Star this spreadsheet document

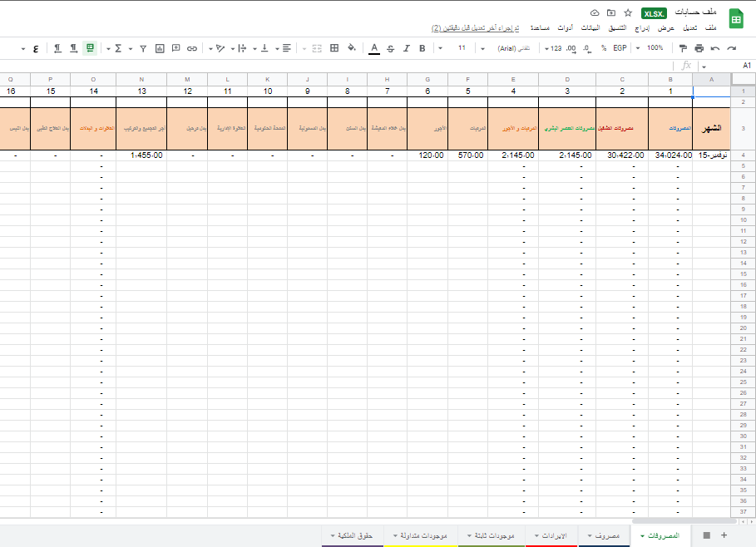click(x=628, y=13)
